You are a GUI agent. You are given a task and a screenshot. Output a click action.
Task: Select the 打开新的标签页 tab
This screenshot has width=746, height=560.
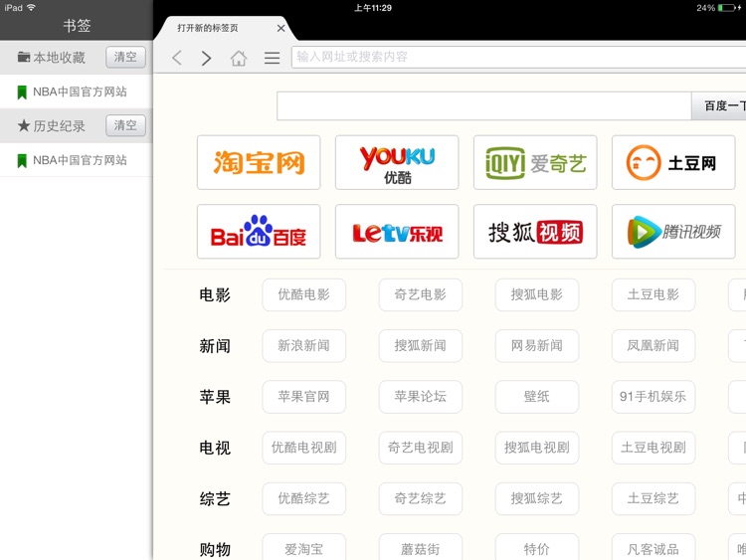[x=228, y=28]
